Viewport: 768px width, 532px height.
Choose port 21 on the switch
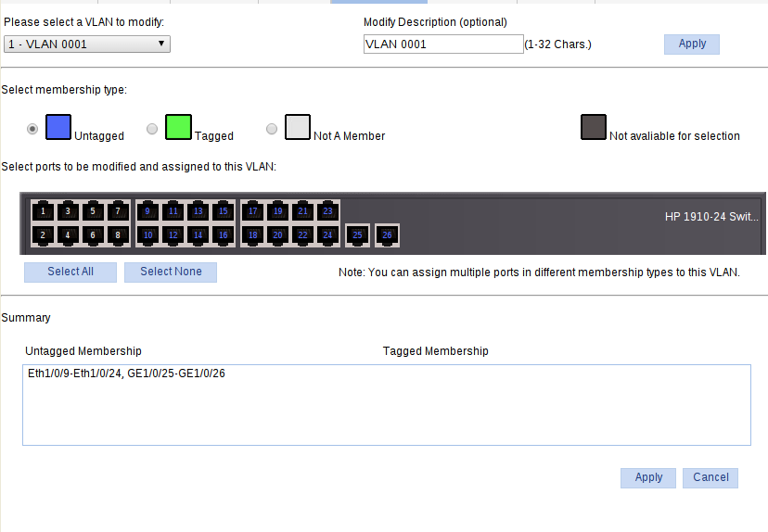click(x=302, y=211)
